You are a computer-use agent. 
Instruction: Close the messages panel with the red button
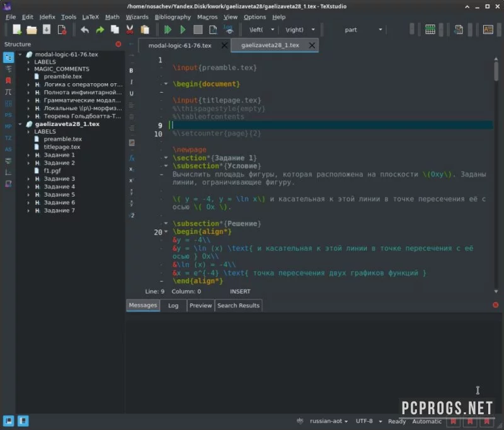pyautogui.click(x=495, y=305)
